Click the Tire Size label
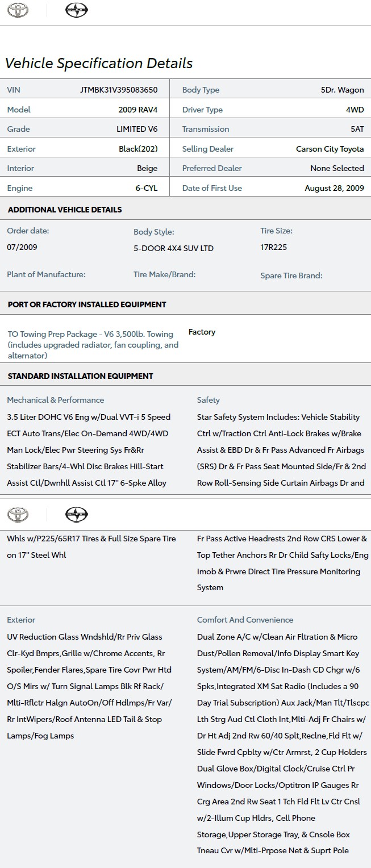The width and height of the screenshot is (371, 868). [276, 231]
